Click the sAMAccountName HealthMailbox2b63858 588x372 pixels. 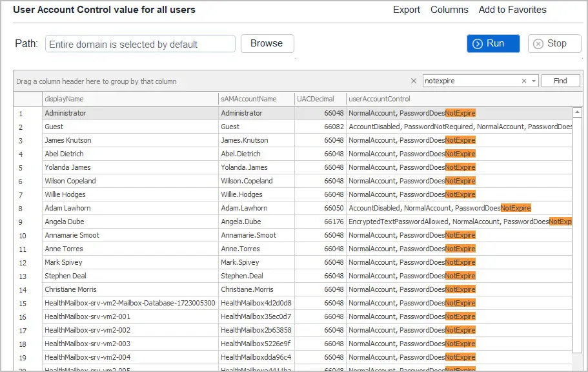coord(256,330)
